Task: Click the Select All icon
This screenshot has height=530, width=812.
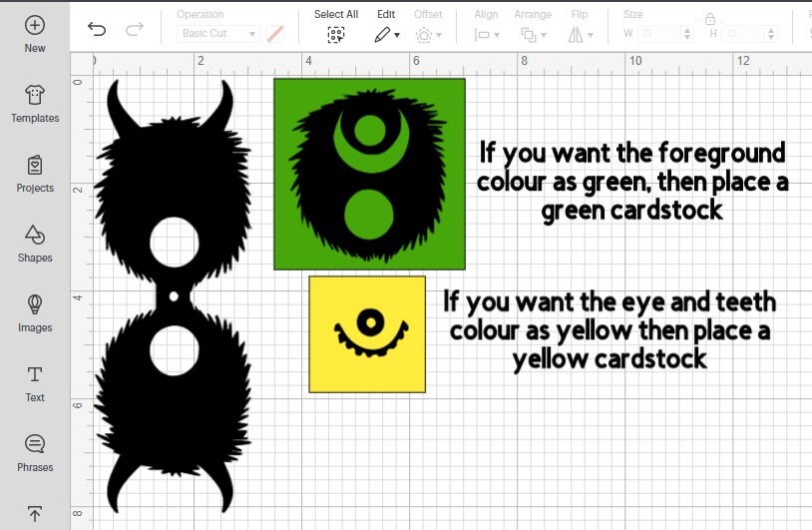Action: [x=336, y=35]
